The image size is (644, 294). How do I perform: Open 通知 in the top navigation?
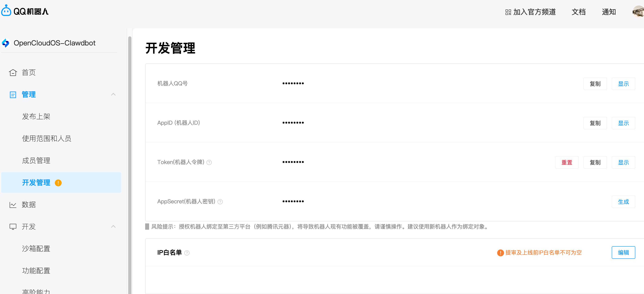[609, 12]
